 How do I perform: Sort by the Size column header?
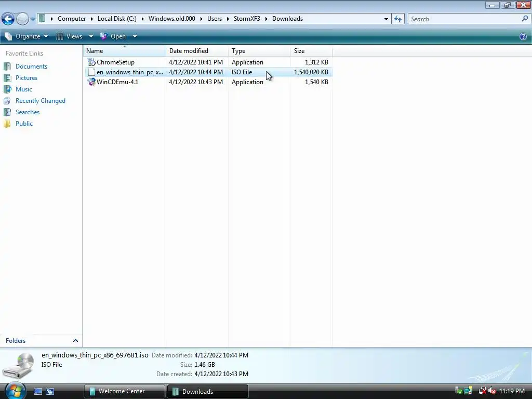point(312,50)
